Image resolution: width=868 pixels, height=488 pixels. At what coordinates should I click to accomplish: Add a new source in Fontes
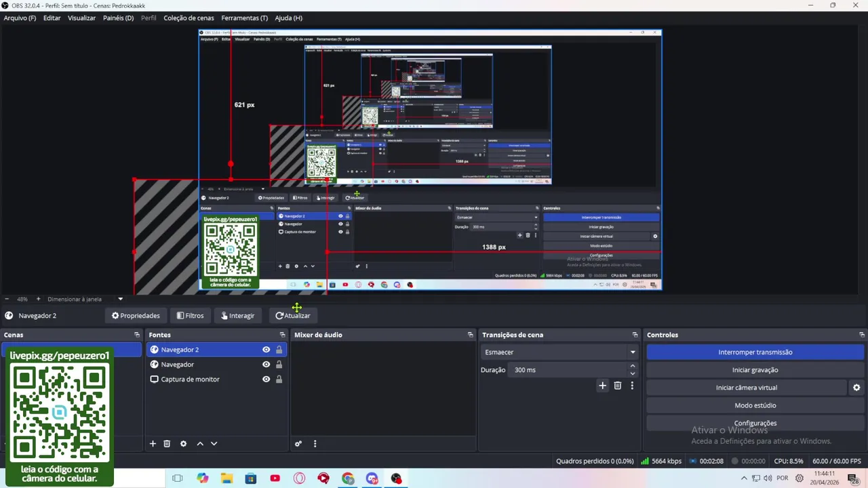click(153, 444)
